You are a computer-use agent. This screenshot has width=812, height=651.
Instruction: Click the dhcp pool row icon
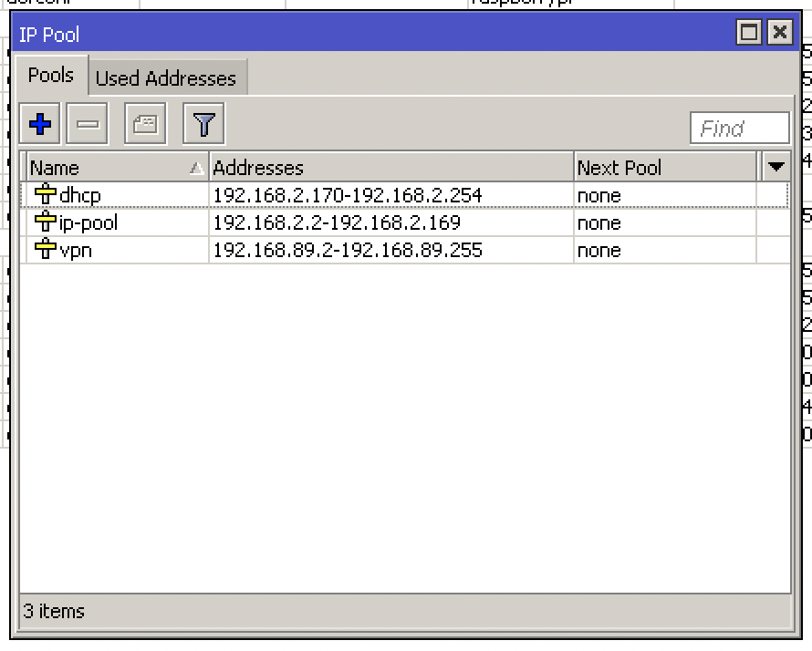[45, 195]
